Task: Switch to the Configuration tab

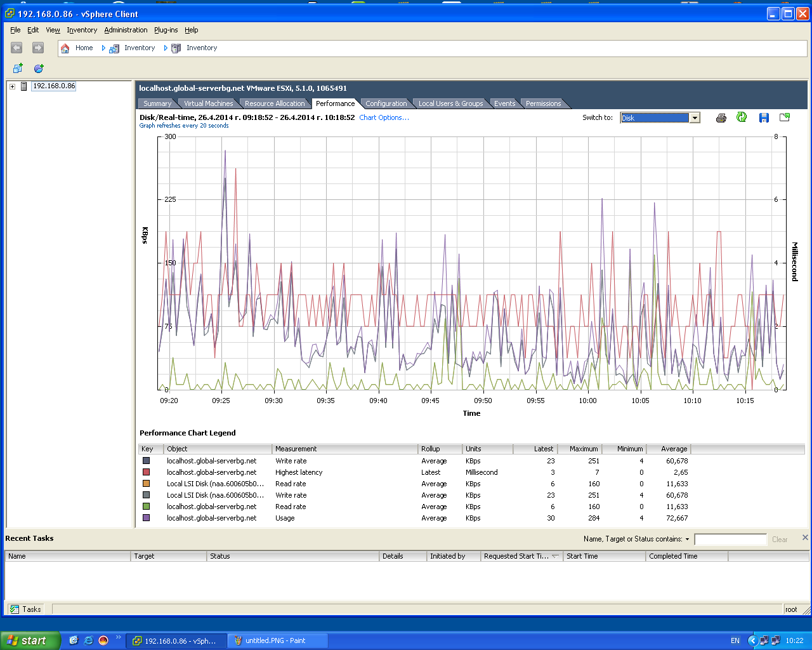Action: [386, 103]
